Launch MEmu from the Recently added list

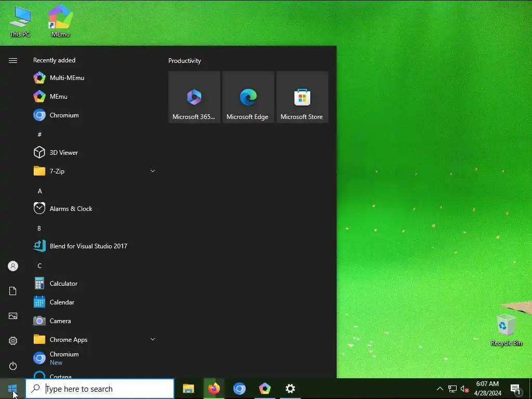(x=95, y=96)
